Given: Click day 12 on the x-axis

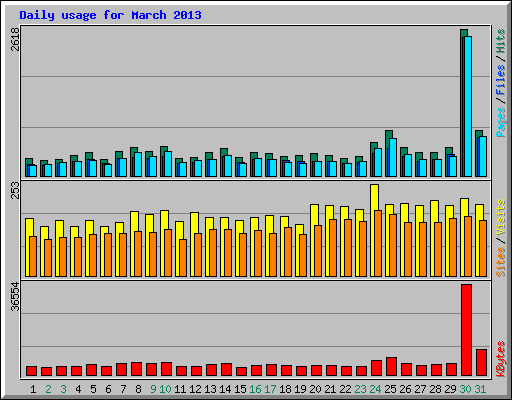Looking at the screenshot, I should tap(195, 389).
